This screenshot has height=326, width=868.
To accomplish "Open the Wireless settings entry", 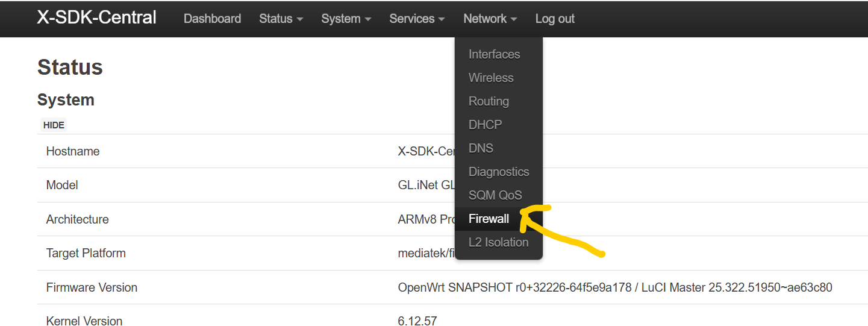I will pos(491,78).
